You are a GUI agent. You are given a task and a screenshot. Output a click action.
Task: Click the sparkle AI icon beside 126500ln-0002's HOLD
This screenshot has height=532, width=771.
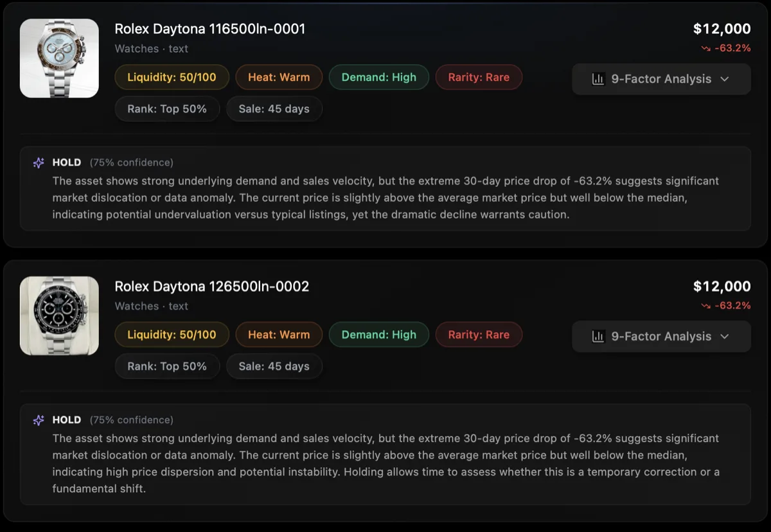[39, 420]
